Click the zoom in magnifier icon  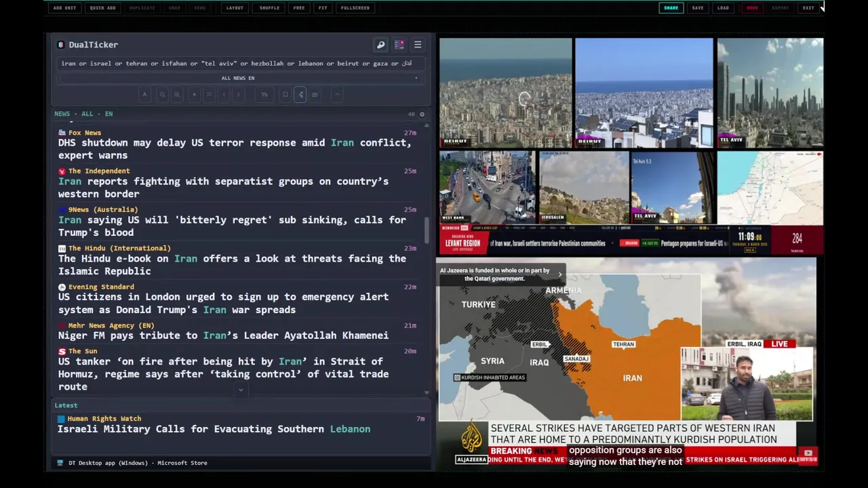pos(177,95)
